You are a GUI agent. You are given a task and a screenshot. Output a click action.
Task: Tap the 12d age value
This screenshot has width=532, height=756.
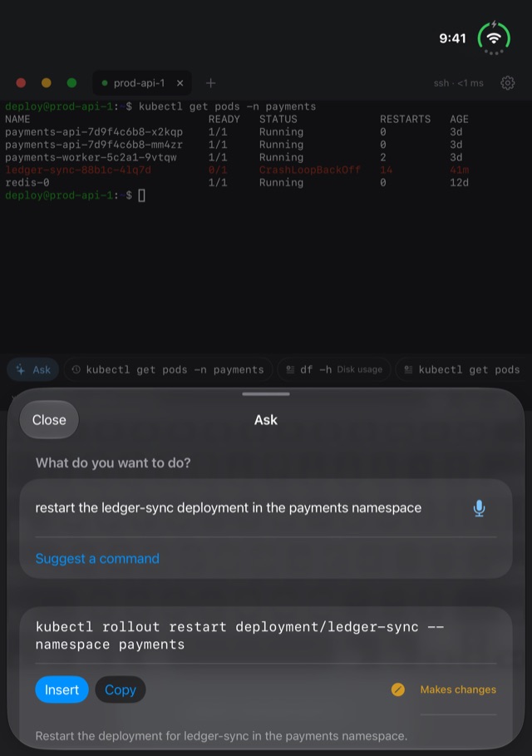tap(459, 182)
